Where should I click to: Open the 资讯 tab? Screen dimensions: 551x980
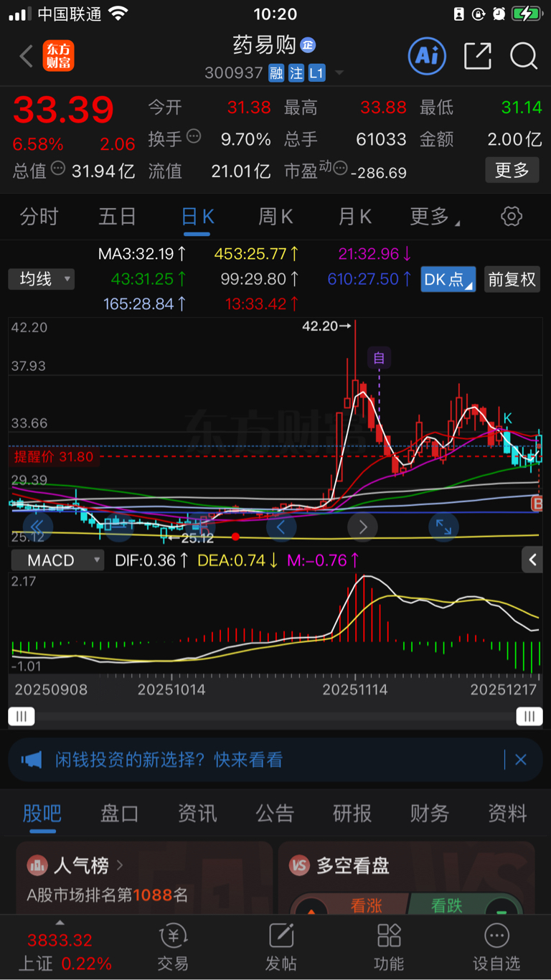click(197, 814)
